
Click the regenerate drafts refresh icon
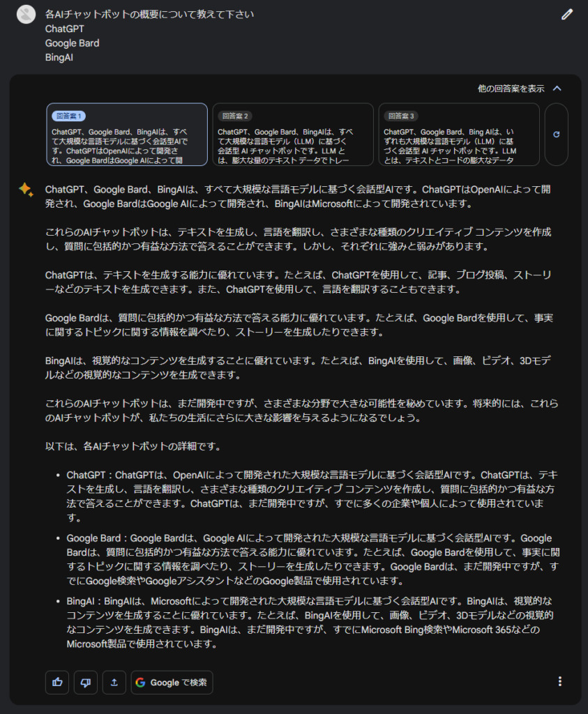click(x=556, y=135)
